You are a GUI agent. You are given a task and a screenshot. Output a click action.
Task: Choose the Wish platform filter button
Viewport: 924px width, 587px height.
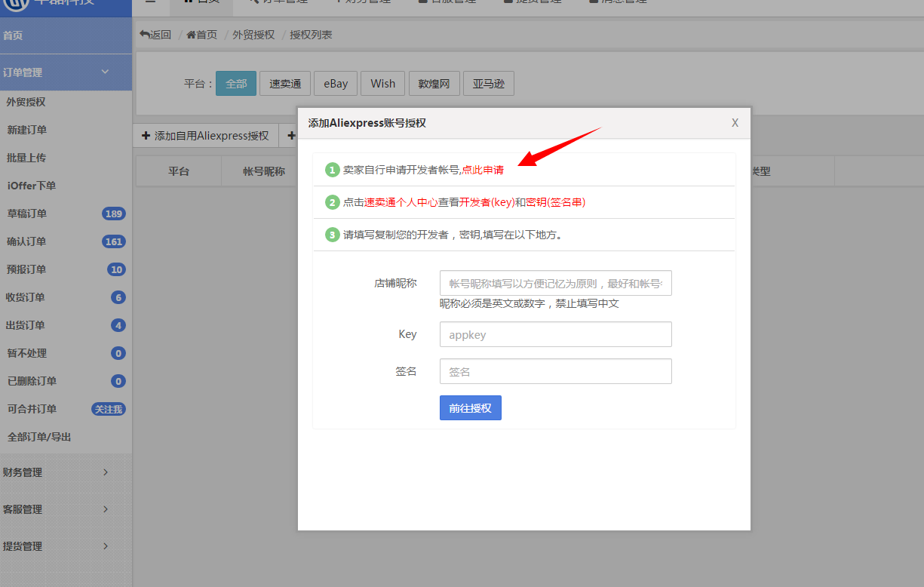pyautogui.click(x=382, y=84)
